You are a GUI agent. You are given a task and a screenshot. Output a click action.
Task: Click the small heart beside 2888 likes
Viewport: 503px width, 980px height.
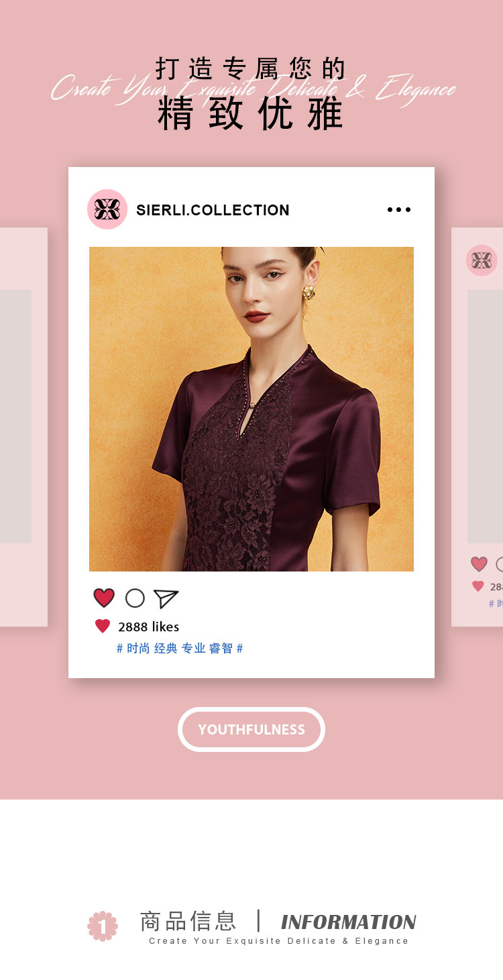click(103, 626)
